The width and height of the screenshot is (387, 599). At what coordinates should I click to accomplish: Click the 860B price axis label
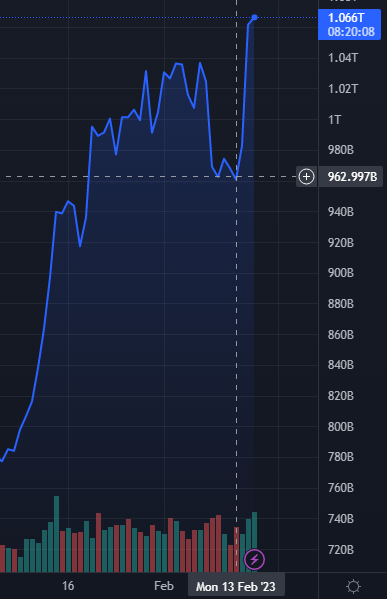click(x=341, y=335)
